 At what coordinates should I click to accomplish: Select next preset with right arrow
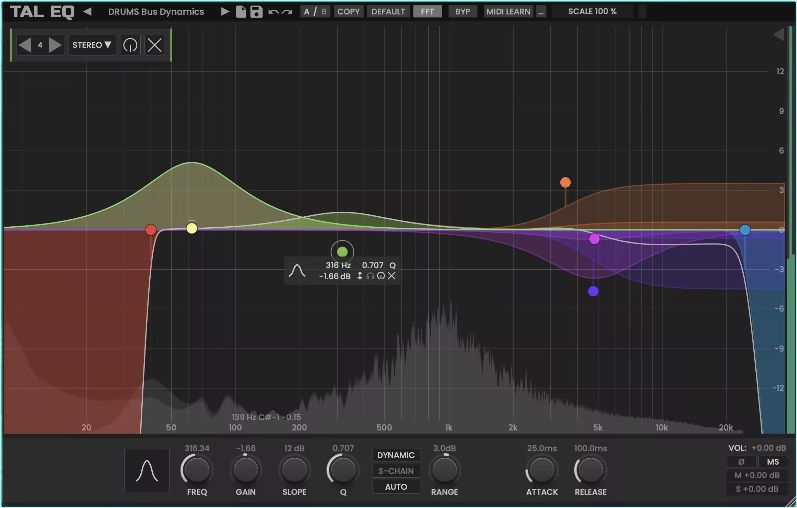tap(225, 12)
